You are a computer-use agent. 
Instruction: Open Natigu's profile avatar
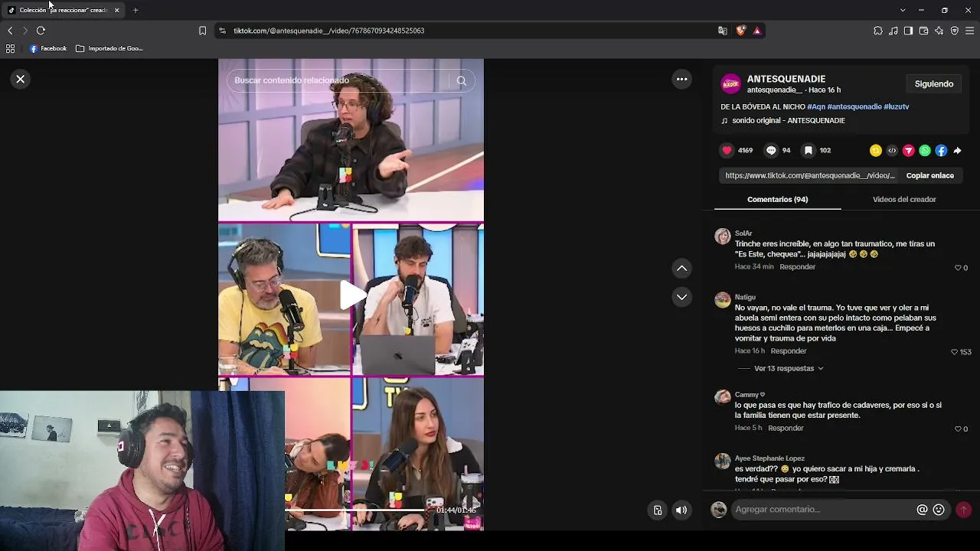click(x=723, y=299)
